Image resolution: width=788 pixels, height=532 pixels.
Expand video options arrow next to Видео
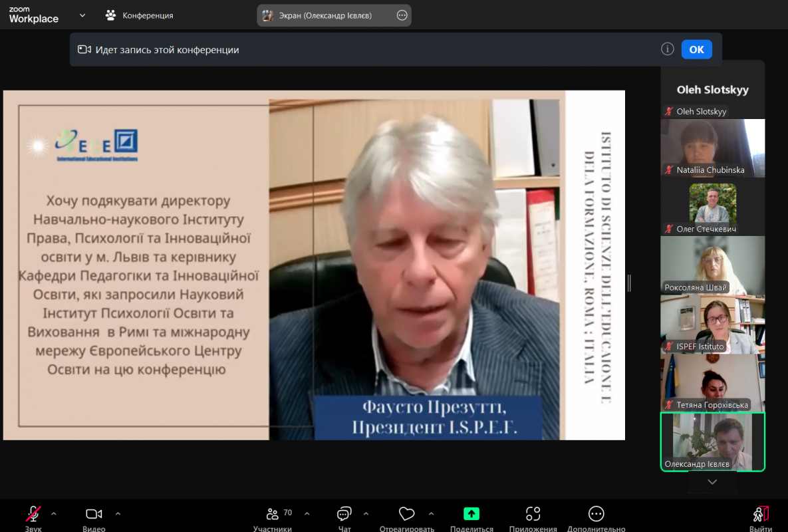coord(118,513)
